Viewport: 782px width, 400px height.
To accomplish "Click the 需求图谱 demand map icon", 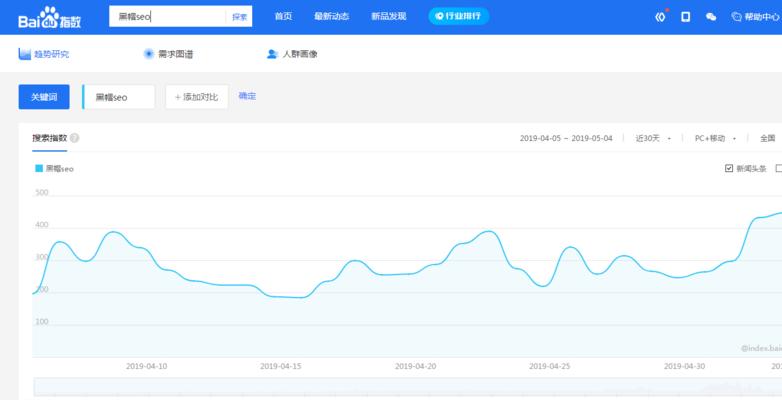I will tap(149, 54).
